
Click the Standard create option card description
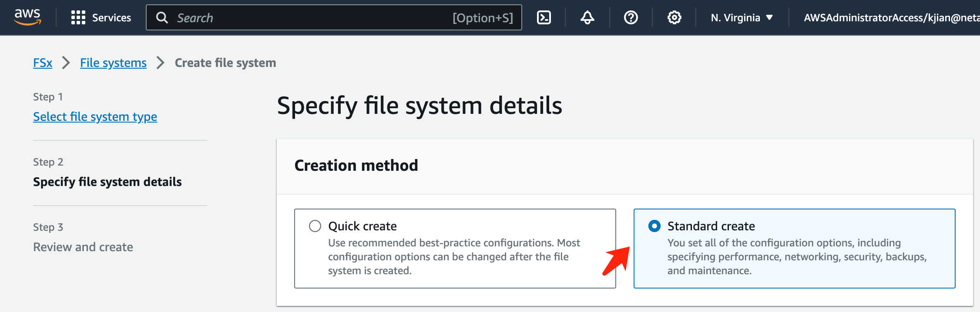(x=796, y=257)
